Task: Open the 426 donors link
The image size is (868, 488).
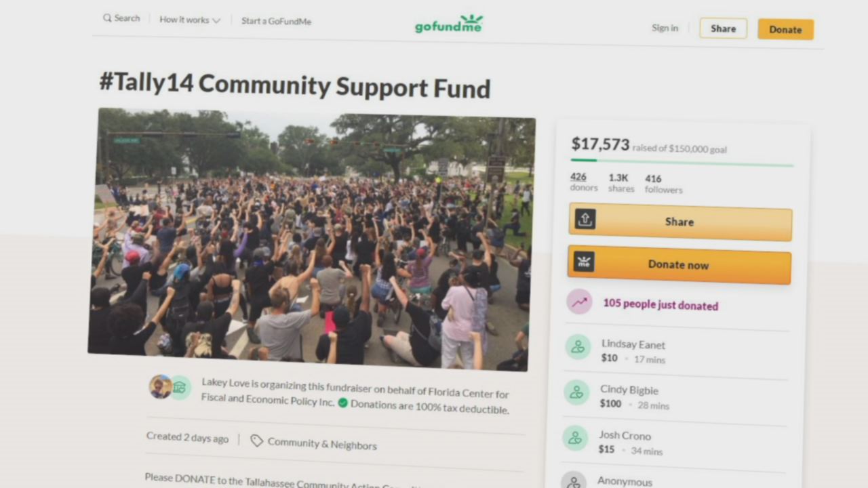Action: [583, 182]
